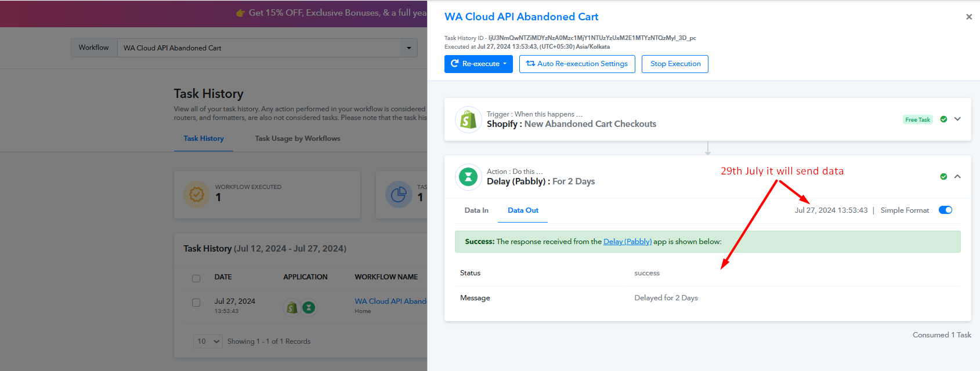This screenshot has width=980, height=371.
Task: Click 'Showing 1 - 1 of 1 Records' text
Action: point(269,341)
